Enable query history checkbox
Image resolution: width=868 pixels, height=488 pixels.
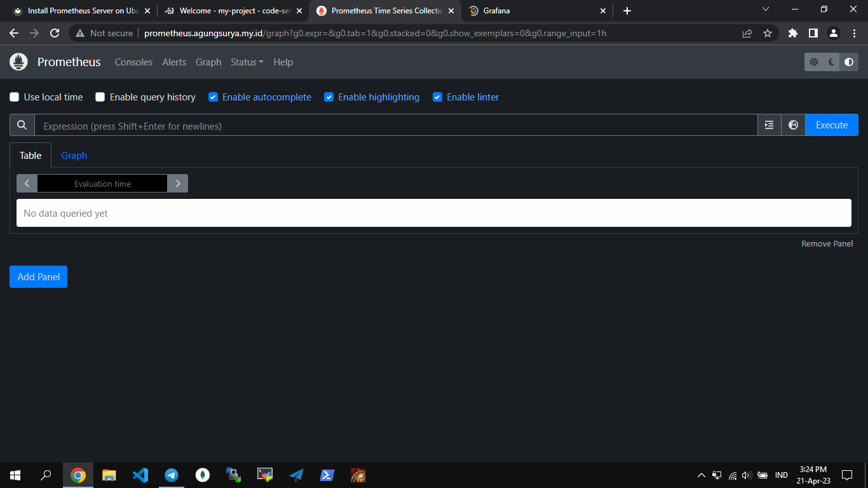pyautogui.click(x=100, y=97)
